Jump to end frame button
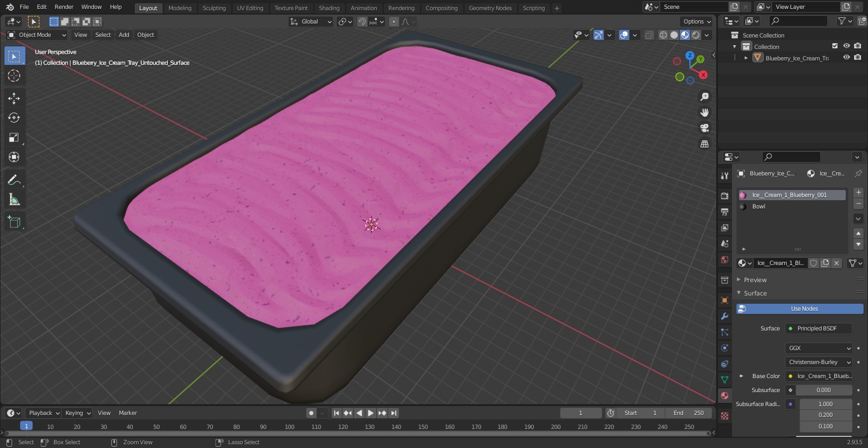 [393, 413]
